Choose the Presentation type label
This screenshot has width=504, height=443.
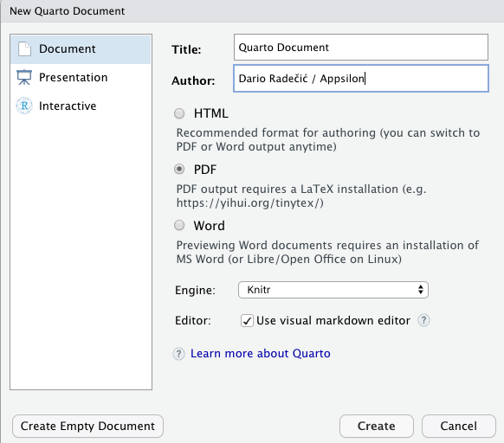pyautogui.click(x=74, y=77)
